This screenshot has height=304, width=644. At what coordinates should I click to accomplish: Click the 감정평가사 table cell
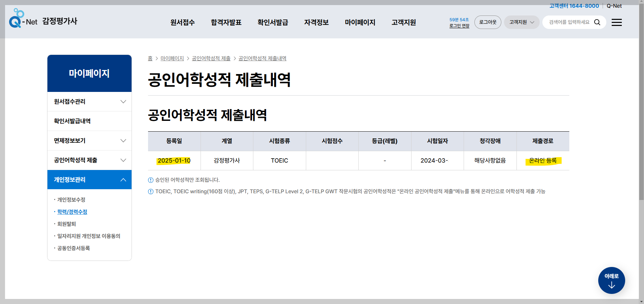(227, 161)
